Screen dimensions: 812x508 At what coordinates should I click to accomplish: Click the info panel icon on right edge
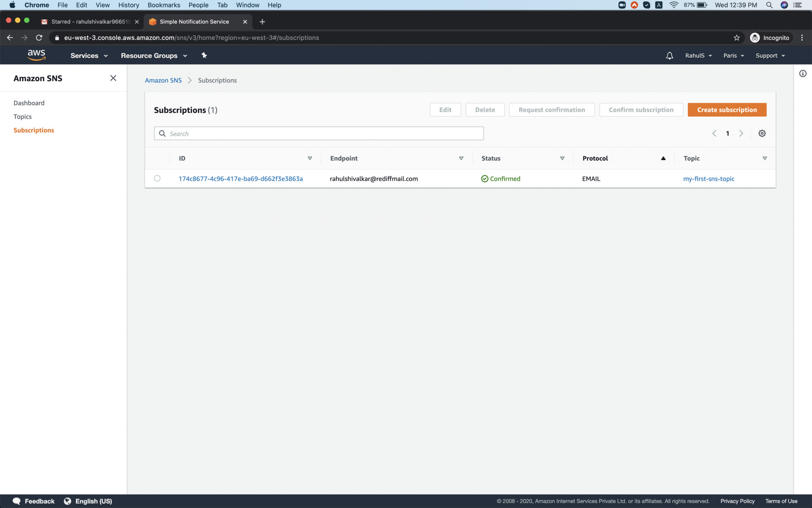click(803, 74)
